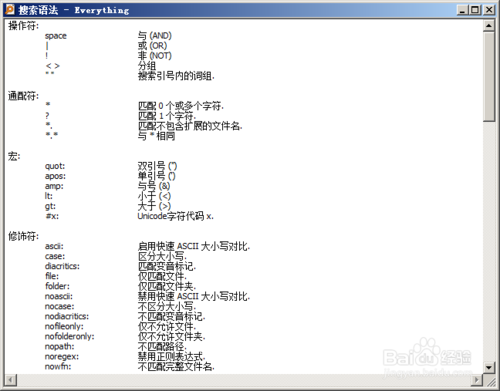This screenshot has height=391, width=500.
Task: Maximize the 搜索语法 window
Action: (475, 10)
